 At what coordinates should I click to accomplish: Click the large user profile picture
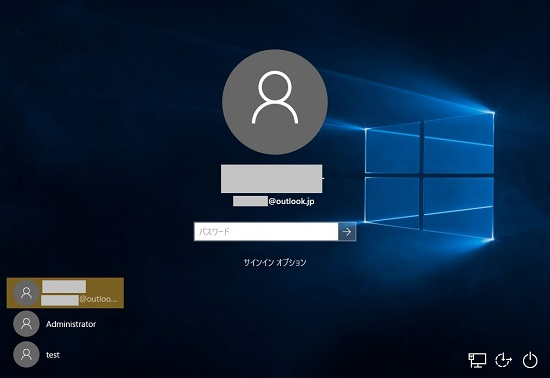[275, 102]
